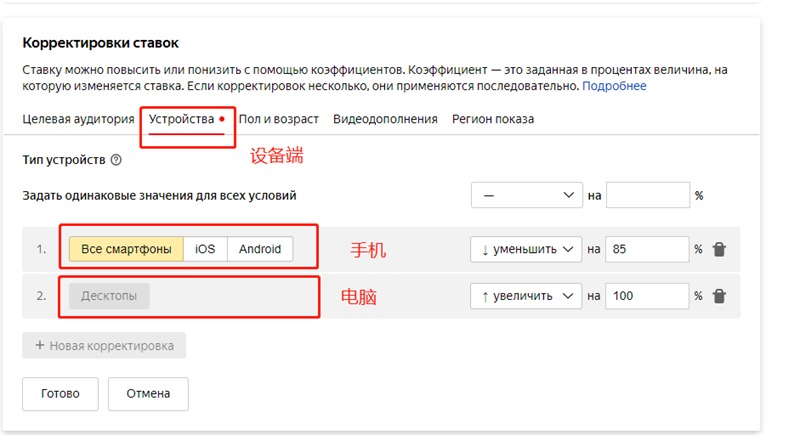
Task: Switch to the Пол и возраст tab
Action: [x=279, y=119]
